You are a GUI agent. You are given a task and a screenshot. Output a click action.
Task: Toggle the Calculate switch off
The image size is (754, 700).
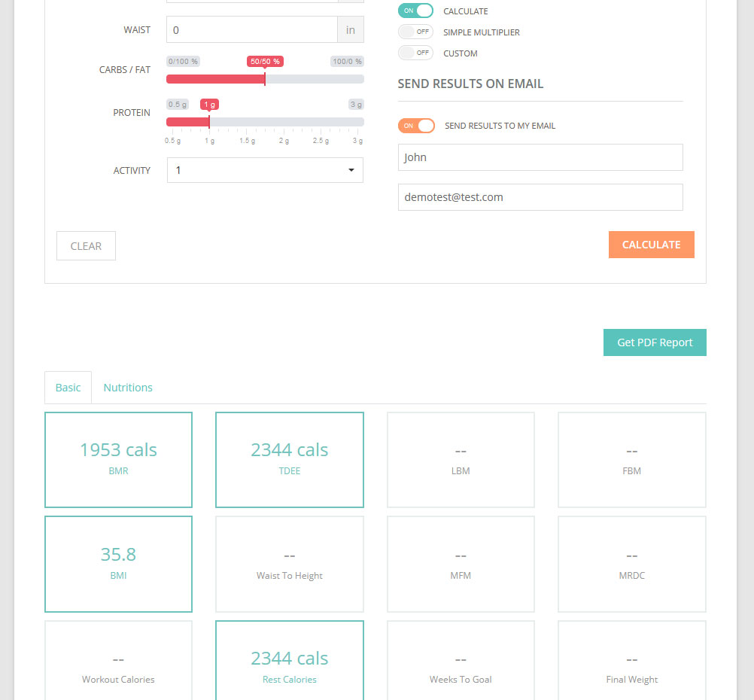pyautogui.click(x=415, y=11)
